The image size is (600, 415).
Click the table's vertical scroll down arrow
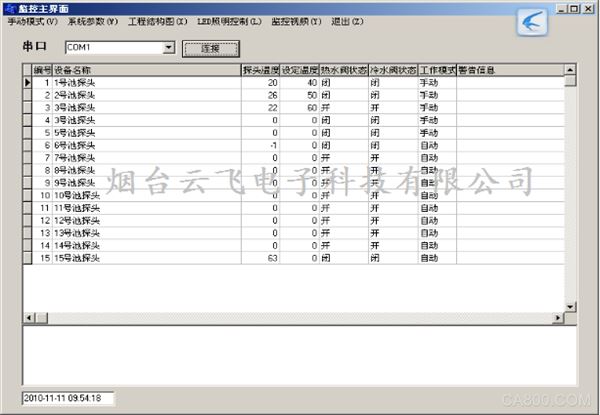(570, 307)
